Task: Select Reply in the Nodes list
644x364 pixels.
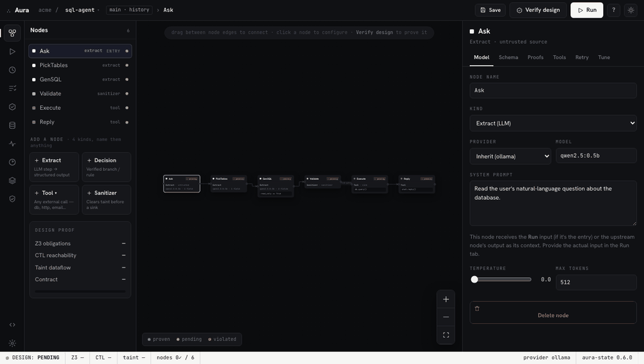Action: (80, 122)
